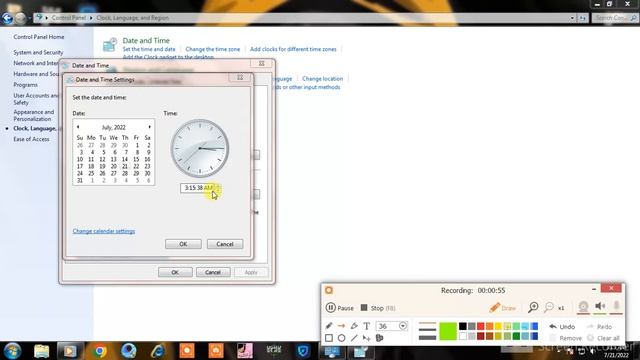The height and width of the screenshot is (360, 640).
Task: Select the Text tool
Action: pyautogui.click(x=367, y=326)
